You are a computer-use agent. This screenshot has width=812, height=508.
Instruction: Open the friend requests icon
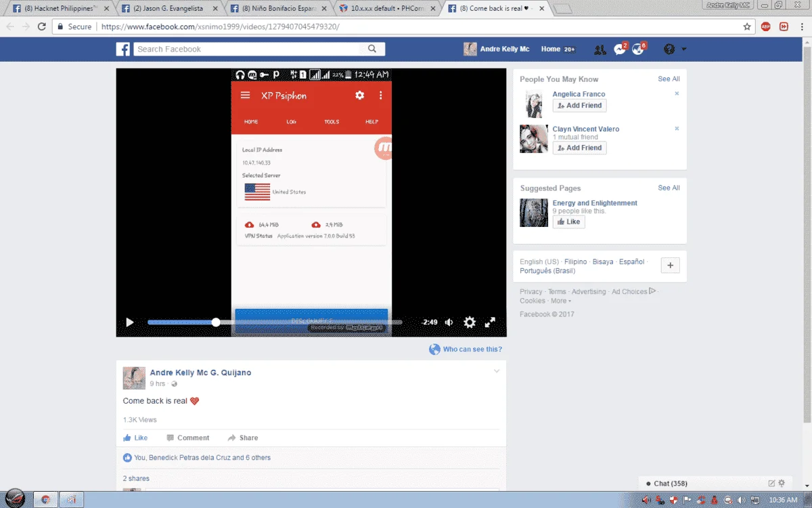(600, 49)
